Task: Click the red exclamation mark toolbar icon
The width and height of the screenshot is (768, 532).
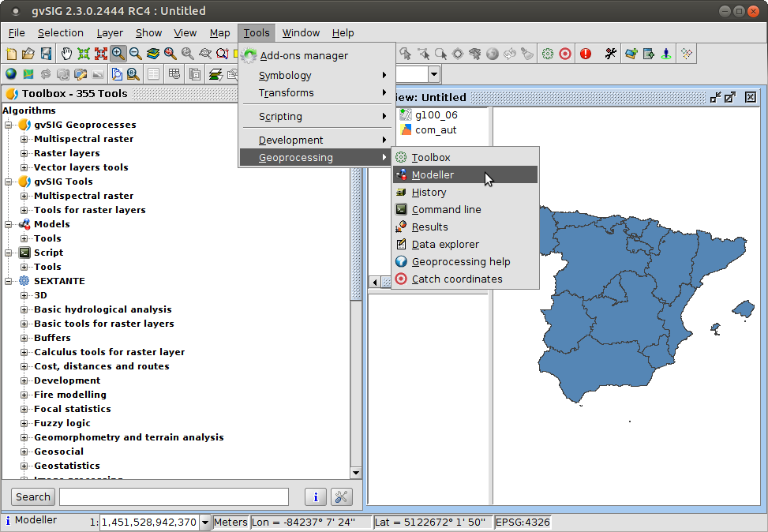Action: click(586, 54)
